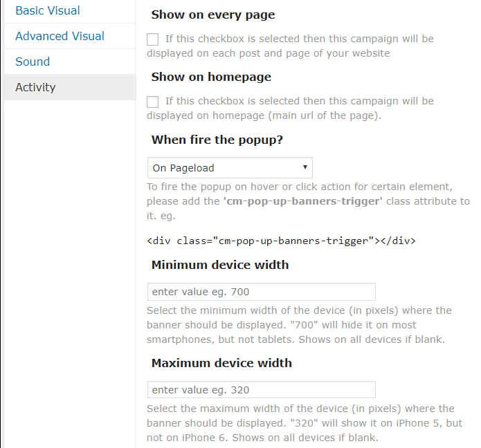Enable the Show on every page checkbox
Screen dimensions: 481x448
pyautogui.click(x=152, y=39)
